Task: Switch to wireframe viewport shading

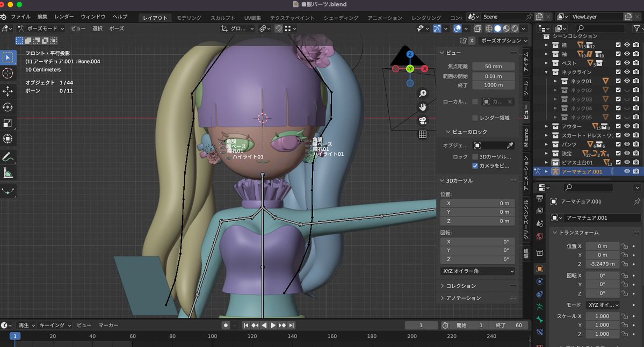Action: pyautogui.click(x=489, y=28)
